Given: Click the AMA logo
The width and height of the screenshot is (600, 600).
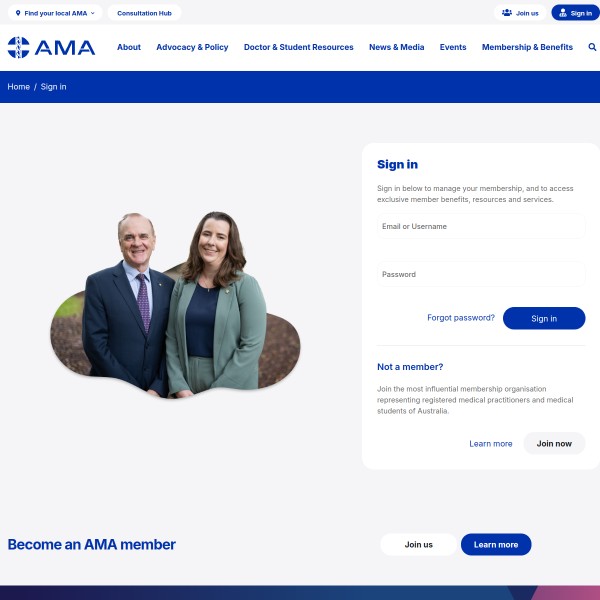Looking at the screenshot, I should 51,47.
